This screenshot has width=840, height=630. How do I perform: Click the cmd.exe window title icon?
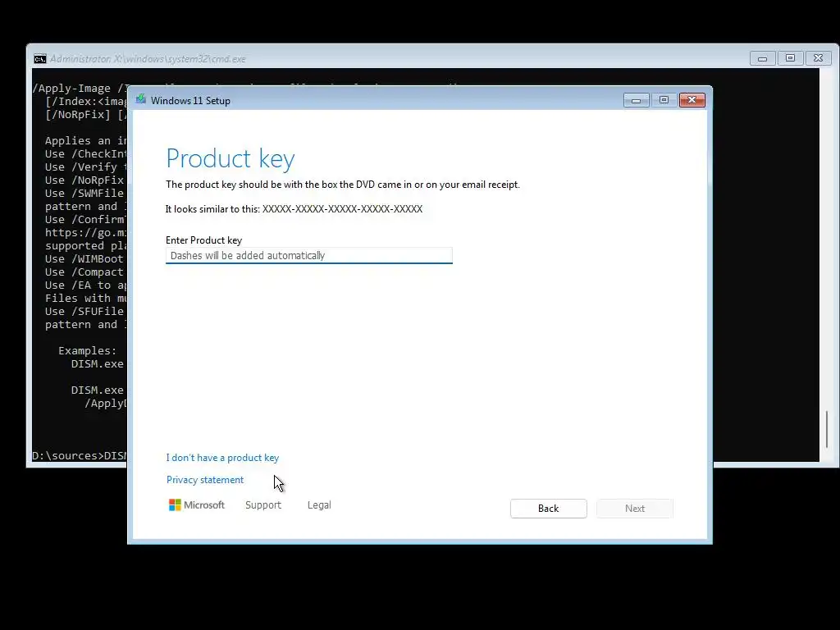point(40,58)
